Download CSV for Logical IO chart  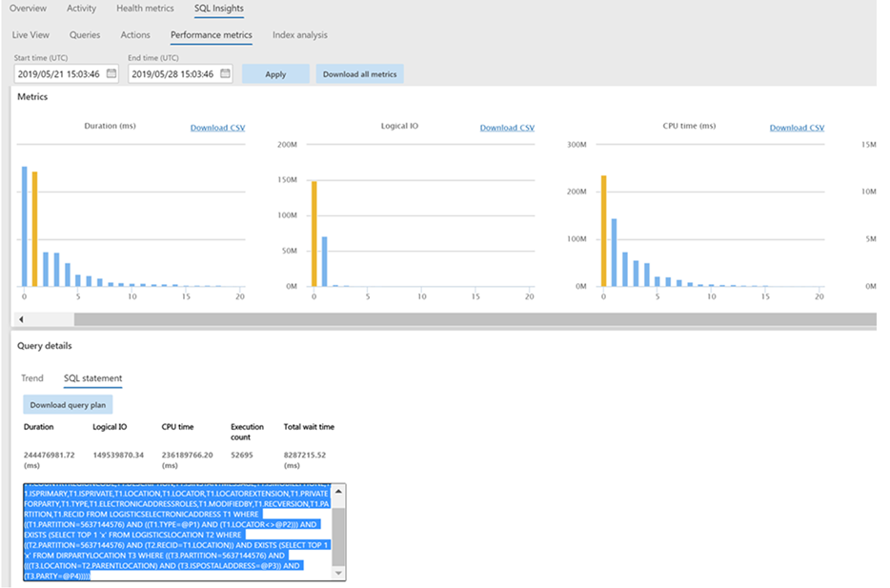[507, 128]
